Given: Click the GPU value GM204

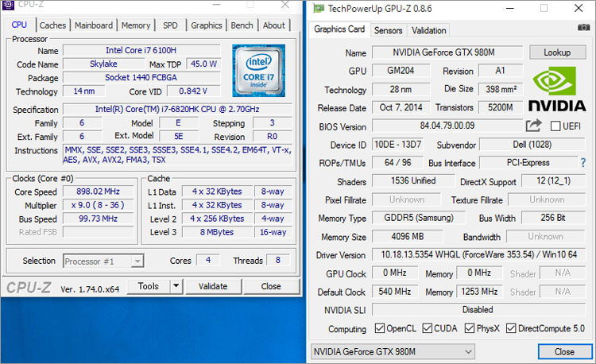Looking at the screenshot, I should coord(401,71).
